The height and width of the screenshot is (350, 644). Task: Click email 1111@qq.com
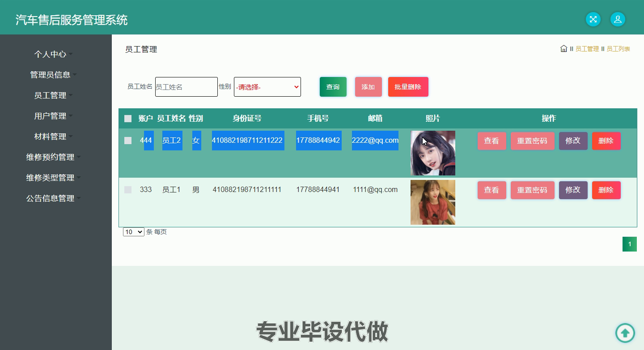pyautogui.click(x=375, y=190)
